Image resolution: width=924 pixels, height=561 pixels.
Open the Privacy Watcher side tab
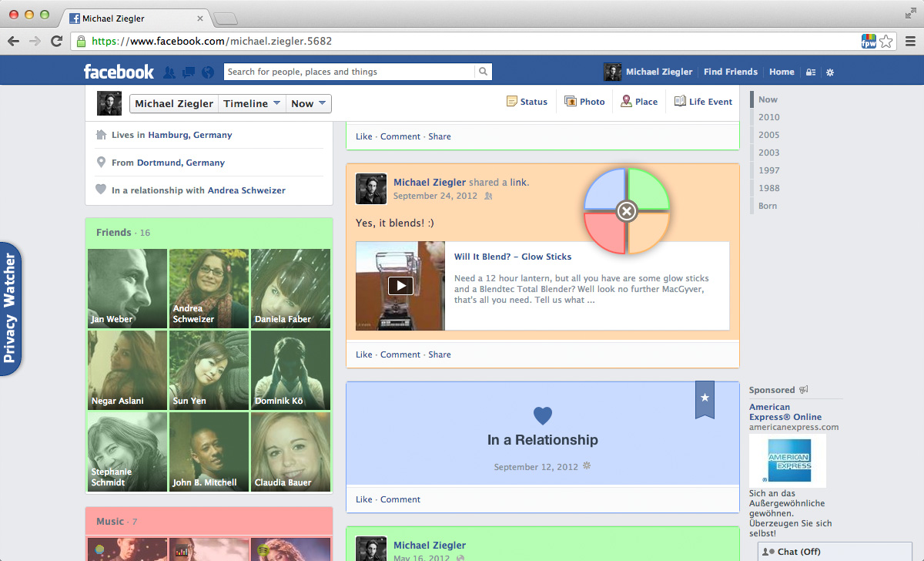[x=10, y=309]
